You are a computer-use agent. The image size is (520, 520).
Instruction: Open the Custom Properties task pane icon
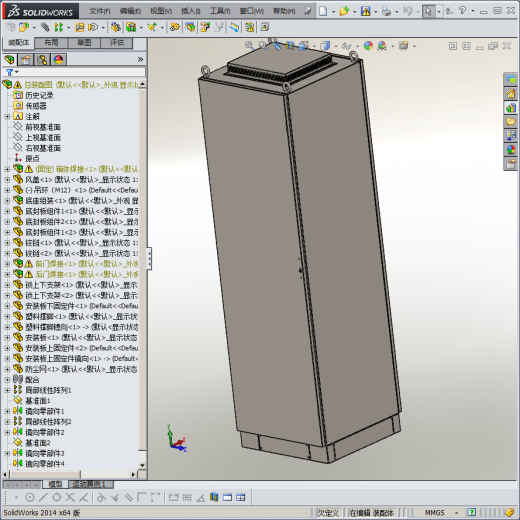[511, 164]
